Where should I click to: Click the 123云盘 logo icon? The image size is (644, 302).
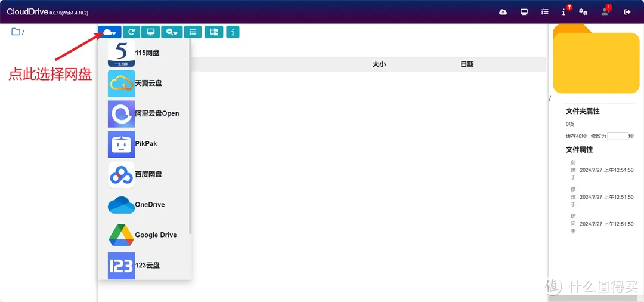click(121, 266)
